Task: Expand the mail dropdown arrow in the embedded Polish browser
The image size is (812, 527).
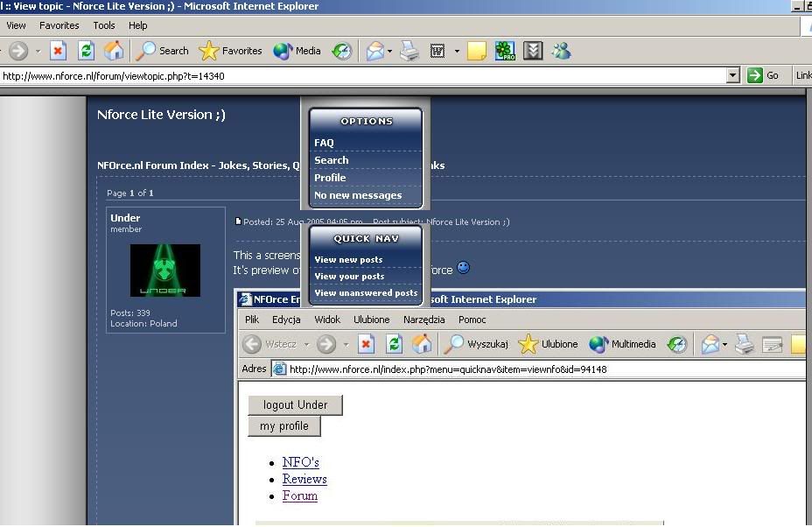Action: pyautogui.click(x=725, y=345)
